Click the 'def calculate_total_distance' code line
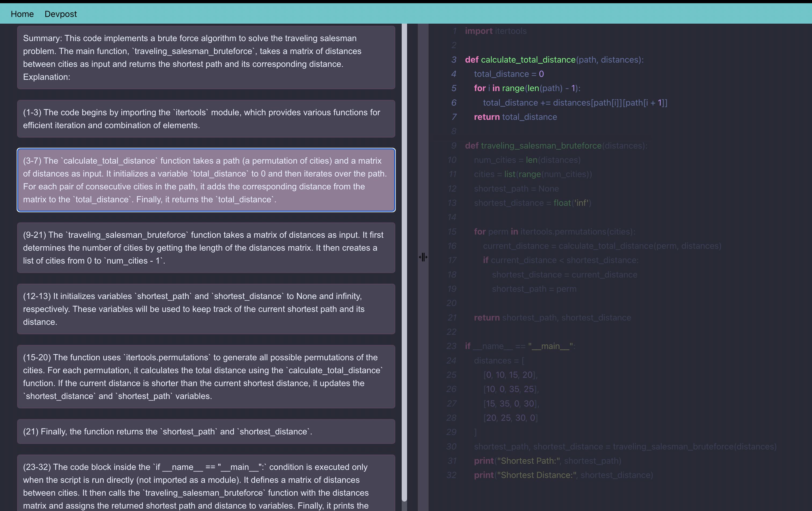 coord(554,60)
